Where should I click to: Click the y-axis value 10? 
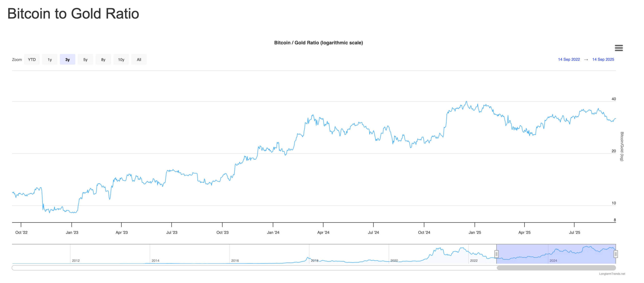(x=614, y=203)
